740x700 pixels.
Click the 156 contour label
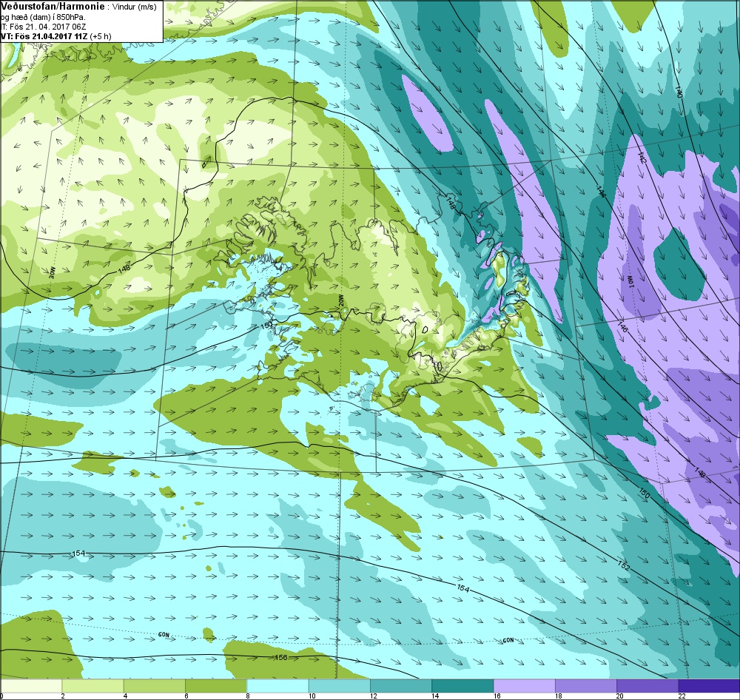281,658
